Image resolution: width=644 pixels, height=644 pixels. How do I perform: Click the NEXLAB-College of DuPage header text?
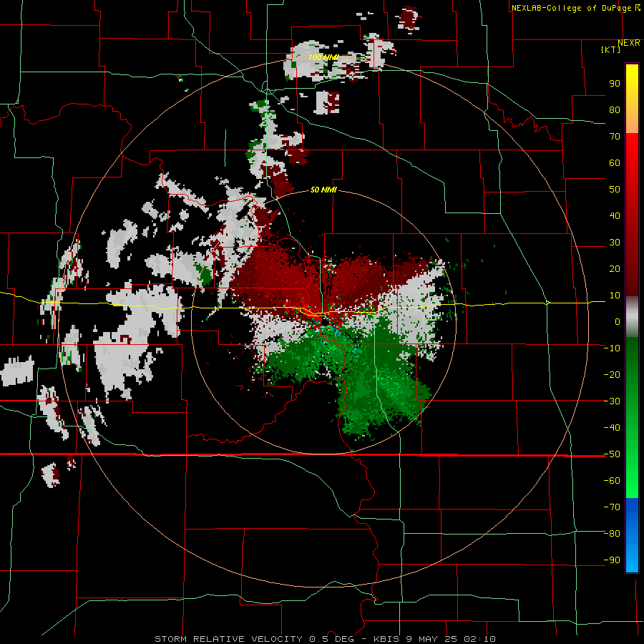click(571, 8)
